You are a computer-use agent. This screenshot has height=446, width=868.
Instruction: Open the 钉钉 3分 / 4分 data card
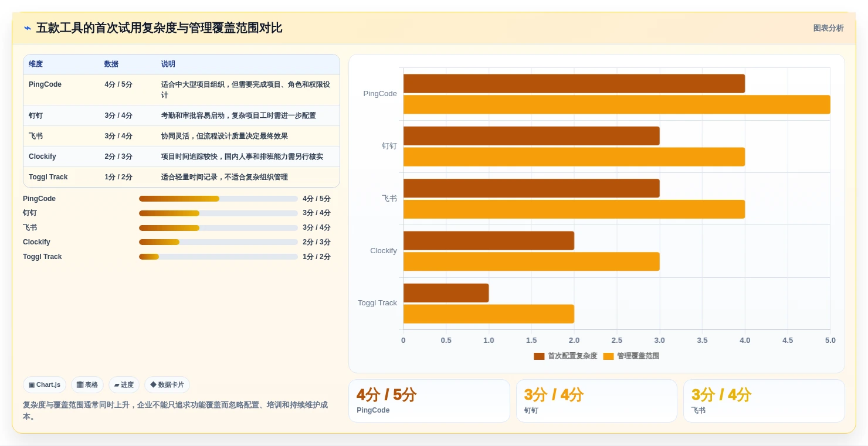click(596, 401)
